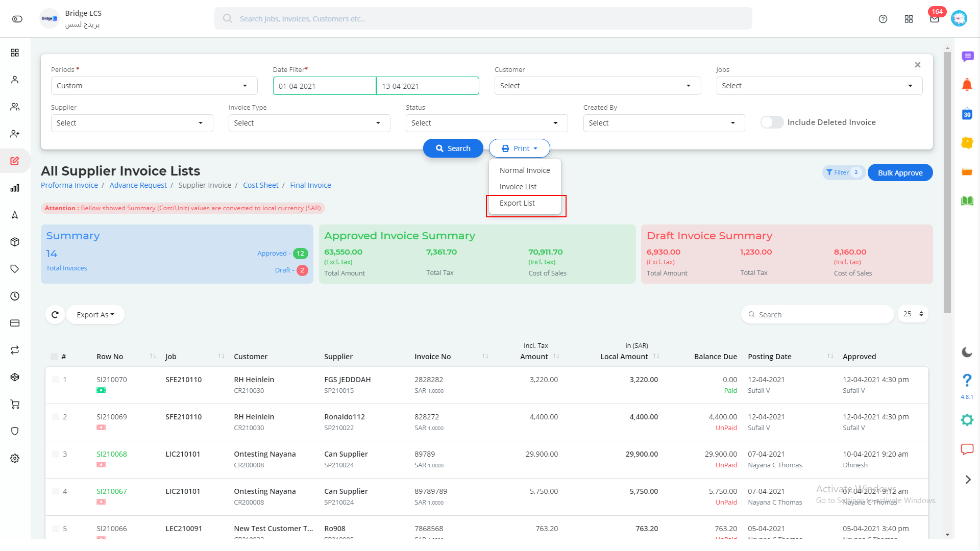
Task: Toggle Include Deleted Invoice switch
Action: click(772, 122)
